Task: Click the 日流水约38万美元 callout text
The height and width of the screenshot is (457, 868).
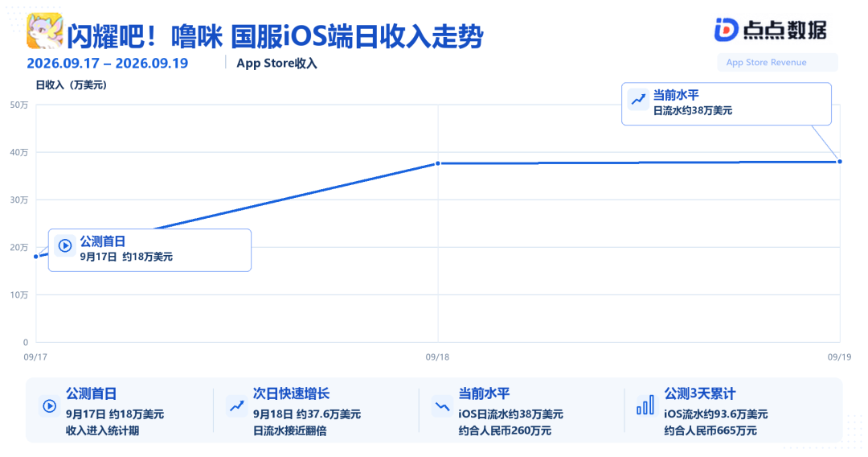Action: tap(693, 111)
